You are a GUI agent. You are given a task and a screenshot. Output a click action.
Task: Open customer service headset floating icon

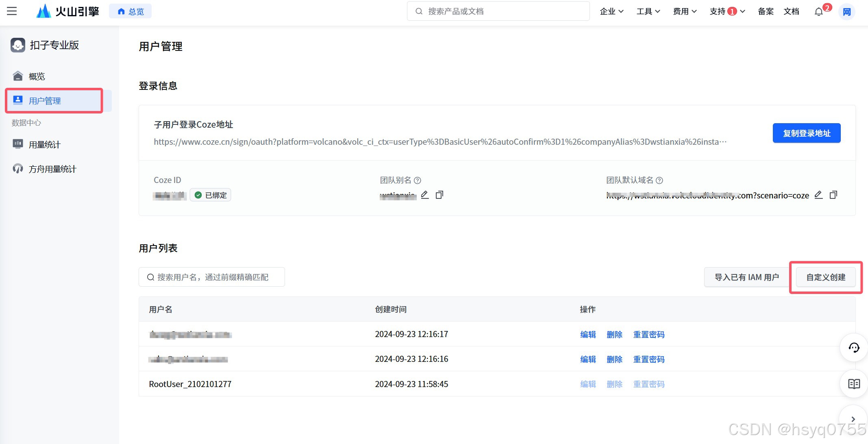point(854,348)
